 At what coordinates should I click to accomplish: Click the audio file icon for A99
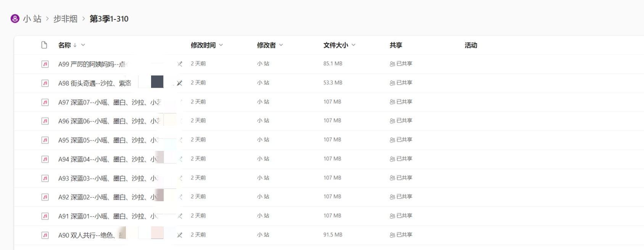point(45,64)
